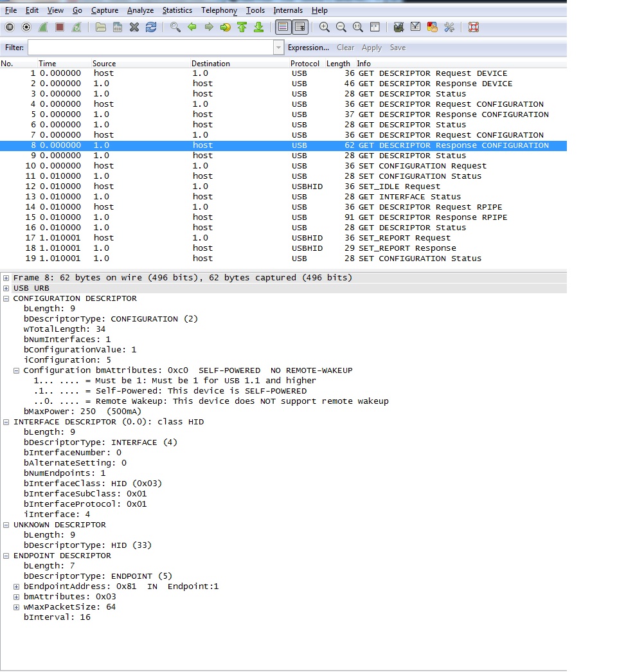Viewport: 617px width, 672px height.
Task: Select the wTotalLength: 34 field
Action: [64, 329]
